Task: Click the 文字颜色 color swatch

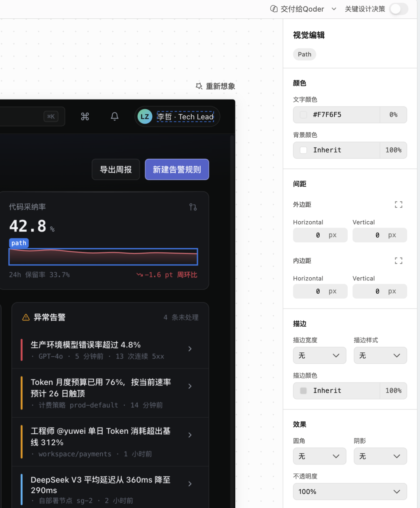Action: 303,115
